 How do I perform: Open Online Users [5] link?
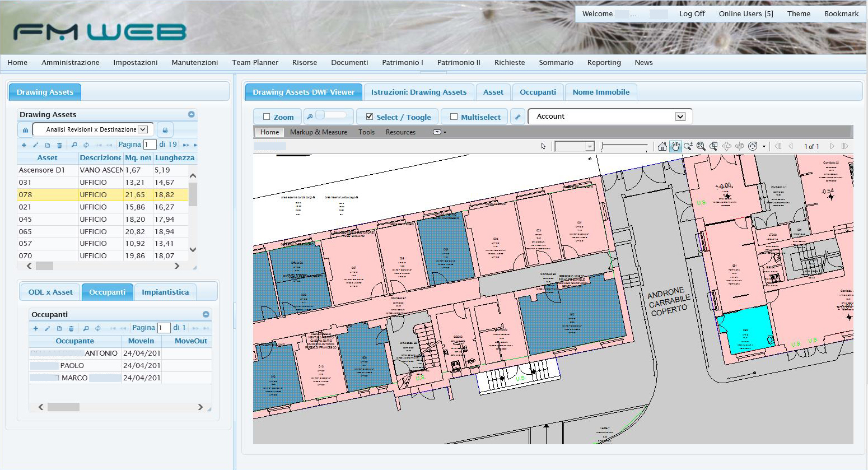746,13
